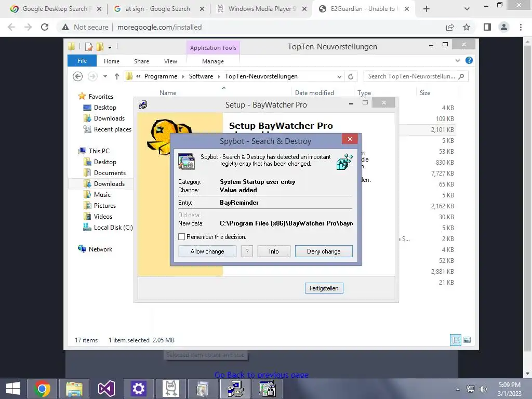532x399 pixels.
Task: Open a new browser tab
Action: 427,9
